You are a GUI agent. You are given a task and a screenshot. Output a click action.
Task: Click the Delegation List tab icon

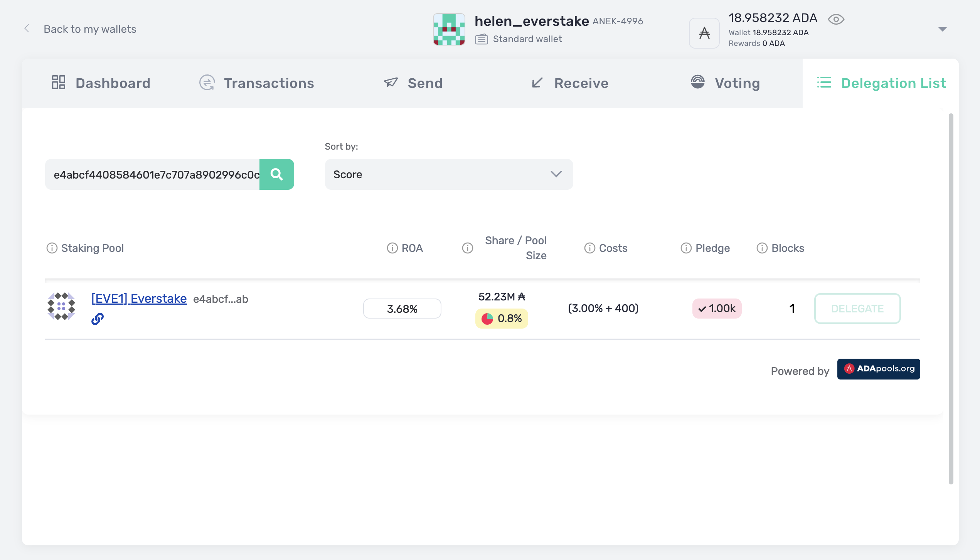point(824,83)
